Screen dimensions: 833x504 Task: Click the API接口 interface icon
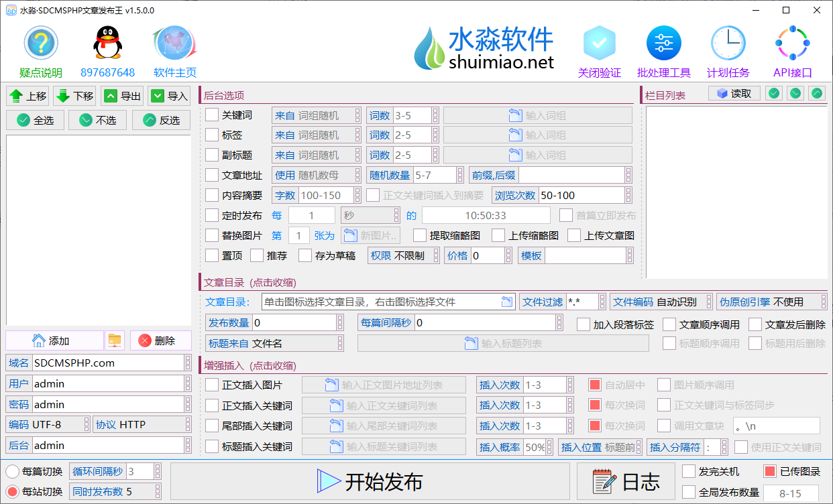(x=792, y=42)
